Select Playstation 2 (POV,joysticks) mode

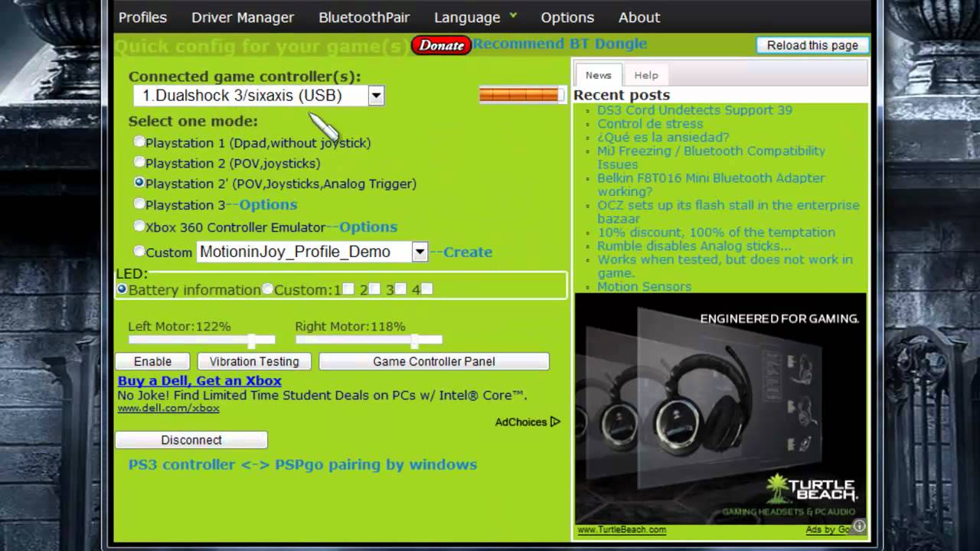tap(139, 162)
